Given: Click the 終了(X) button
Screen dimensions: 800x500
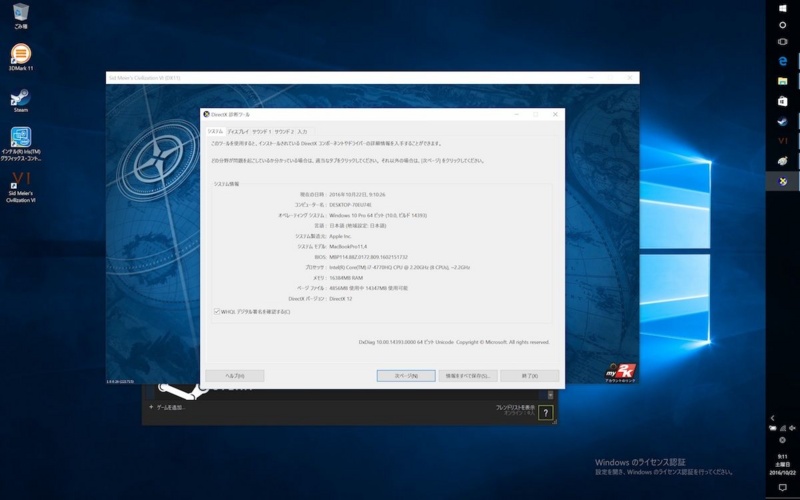Looking at the screenshot, I should pyautogui.click(x=530, y=376).
